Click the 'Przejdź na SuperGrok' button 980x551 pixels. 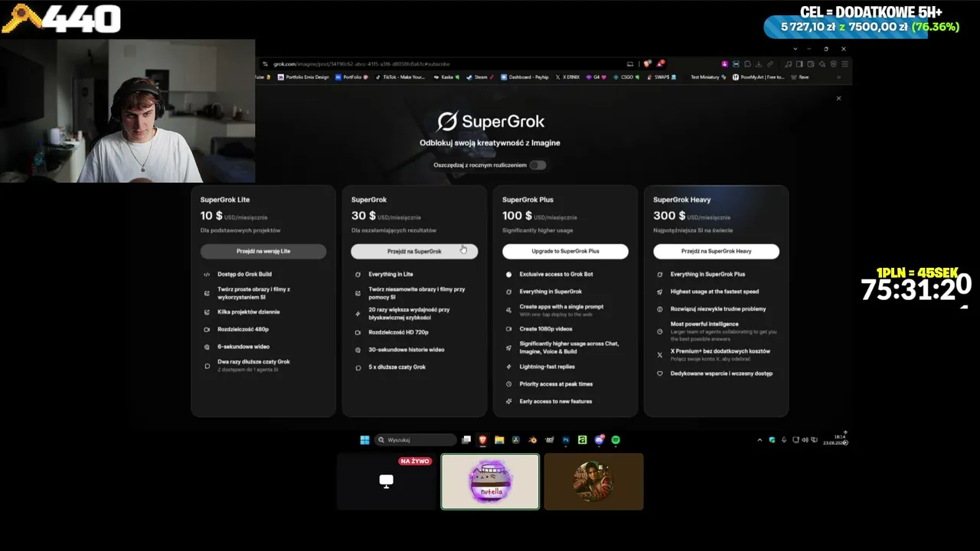414,251
